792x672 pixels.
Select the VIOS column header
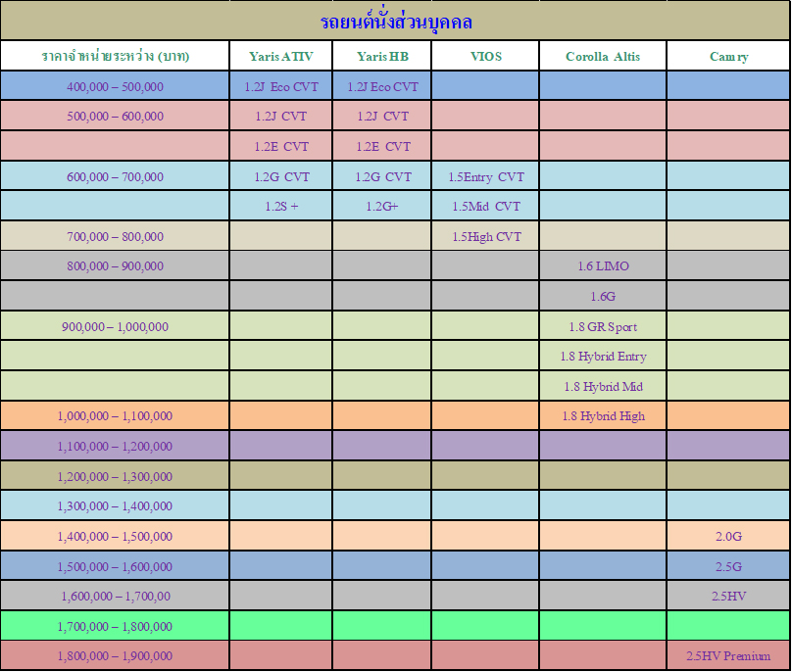pyautogui.click(x=486, y=56)
